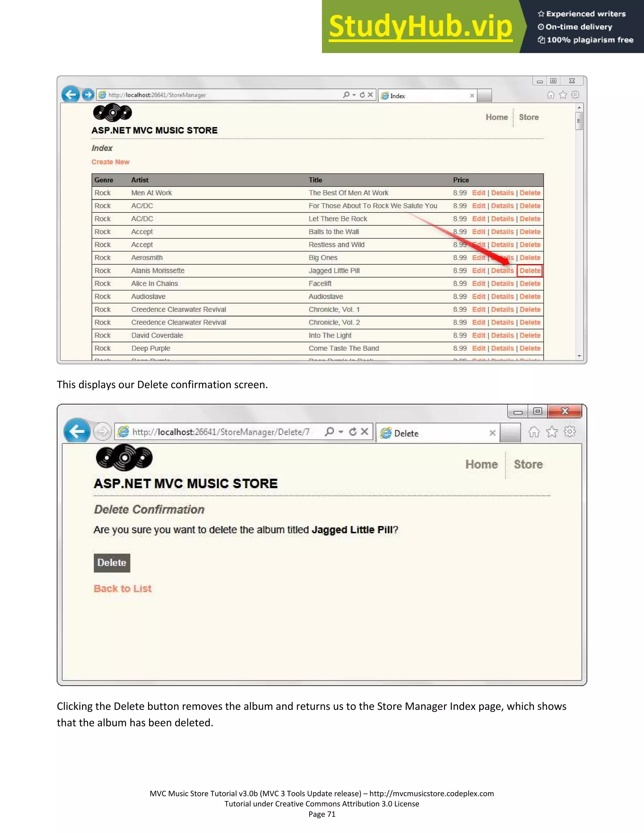Viewport: 644px width, 833px height.
Task: Click Back to List link
Action: coord(122,588)
